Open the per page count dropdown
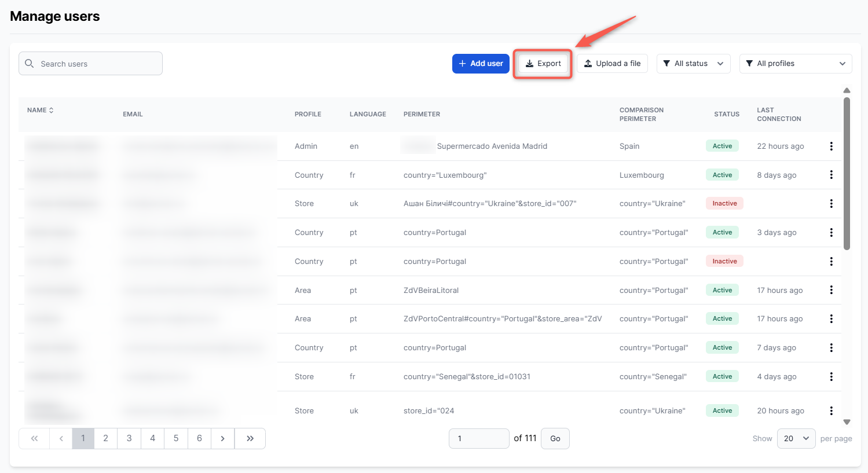The height and width of the screenshot is (473, 868). pos(796,439)
